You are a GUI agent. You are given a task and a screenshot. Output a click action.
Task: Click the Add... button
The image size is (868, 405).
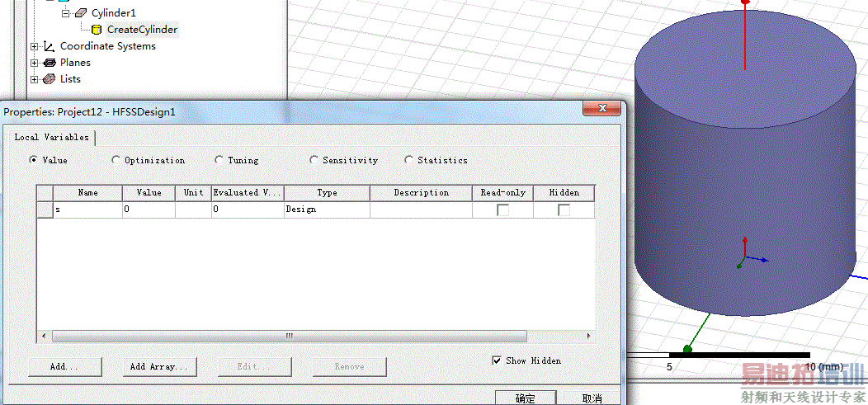click(x=64, y=366)
